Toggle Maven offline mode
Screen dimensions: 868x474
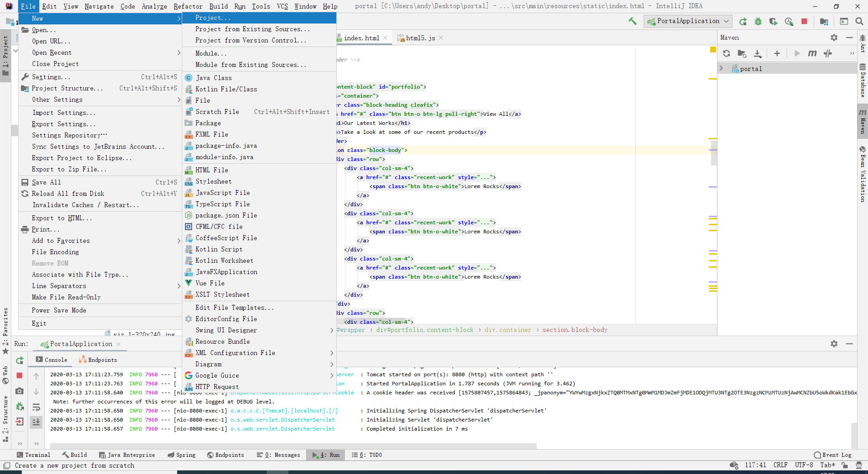tap(828, 53)
